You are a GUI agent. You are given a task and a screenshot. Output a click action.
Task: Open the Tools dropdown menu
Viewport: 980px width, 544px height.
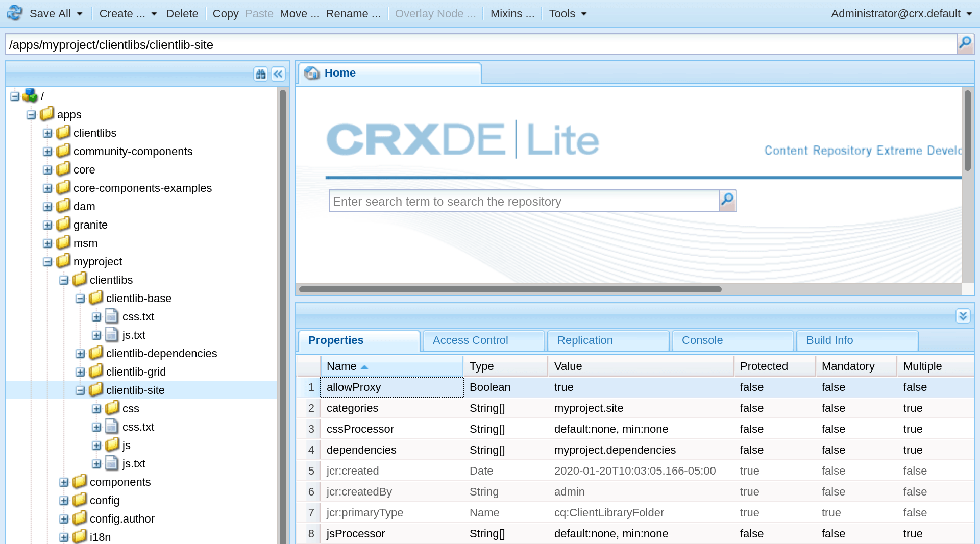(x=568, y=14)
